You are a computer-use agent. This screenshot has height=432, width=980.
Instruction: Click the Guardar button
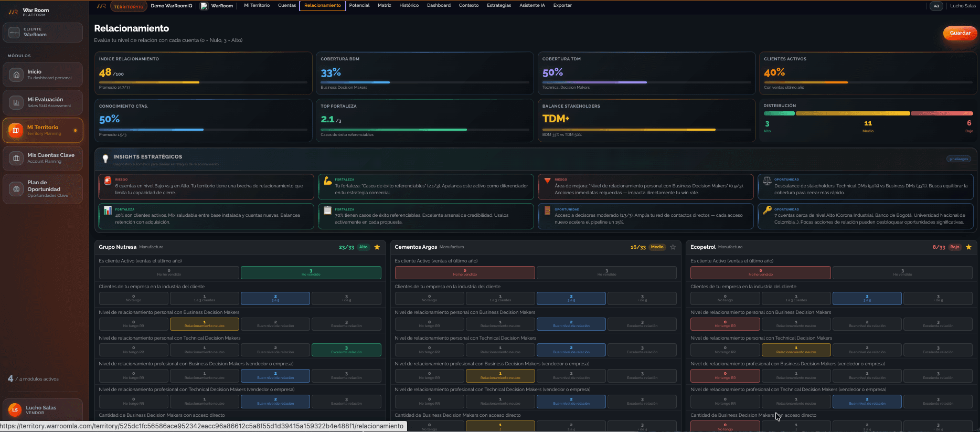coord(960,33)
